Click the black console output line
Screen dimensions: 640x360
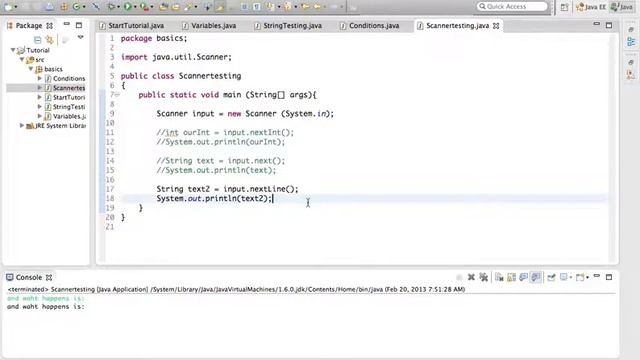(x=46, y=307)
